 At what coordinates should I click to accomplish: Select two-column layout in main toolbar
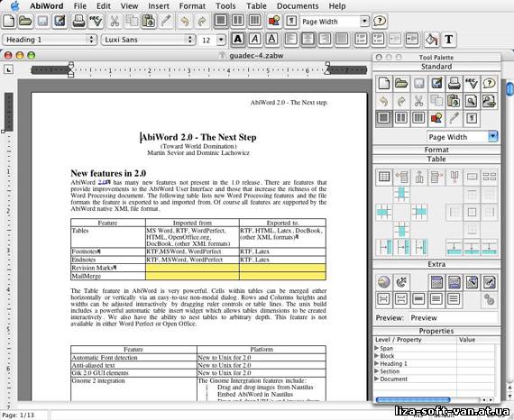pos(238,21)
